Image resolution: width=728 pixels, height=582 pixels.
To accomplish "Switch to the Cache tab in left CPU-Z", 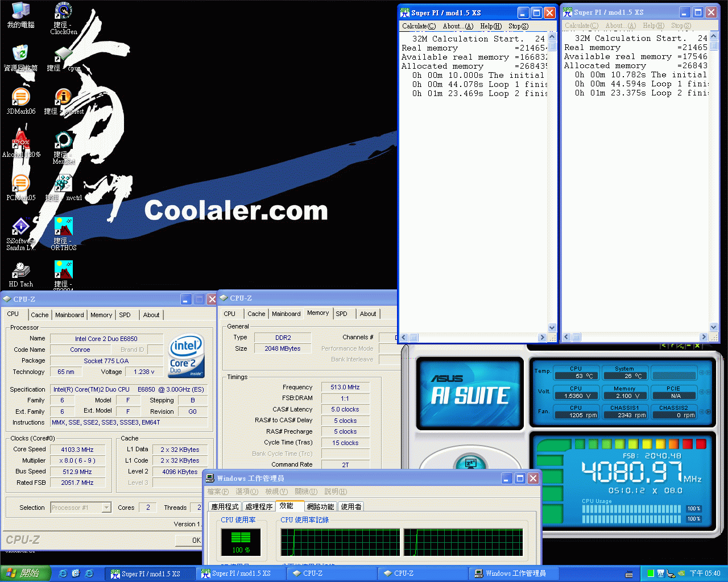I will point(40,315).
